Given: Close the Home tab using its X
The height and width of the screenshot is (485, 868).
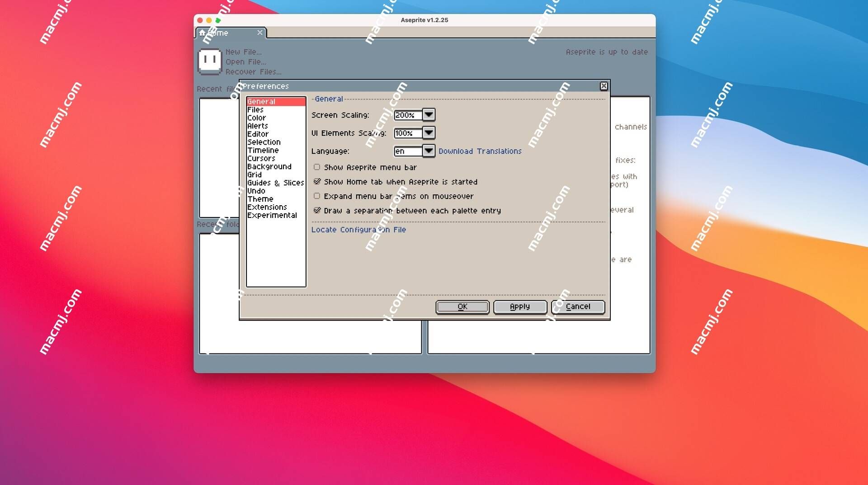Looking at the screenshot, I should point(259,33).
